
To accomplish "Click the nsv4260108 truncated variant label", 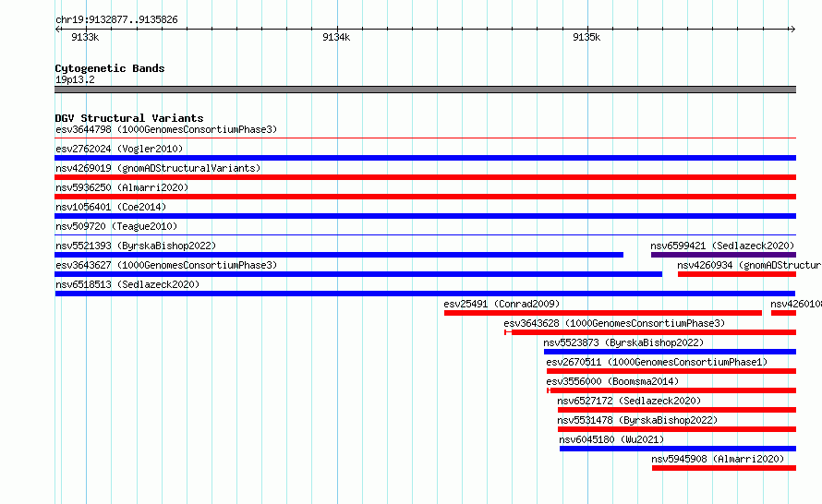I will [x=796, y=304].
